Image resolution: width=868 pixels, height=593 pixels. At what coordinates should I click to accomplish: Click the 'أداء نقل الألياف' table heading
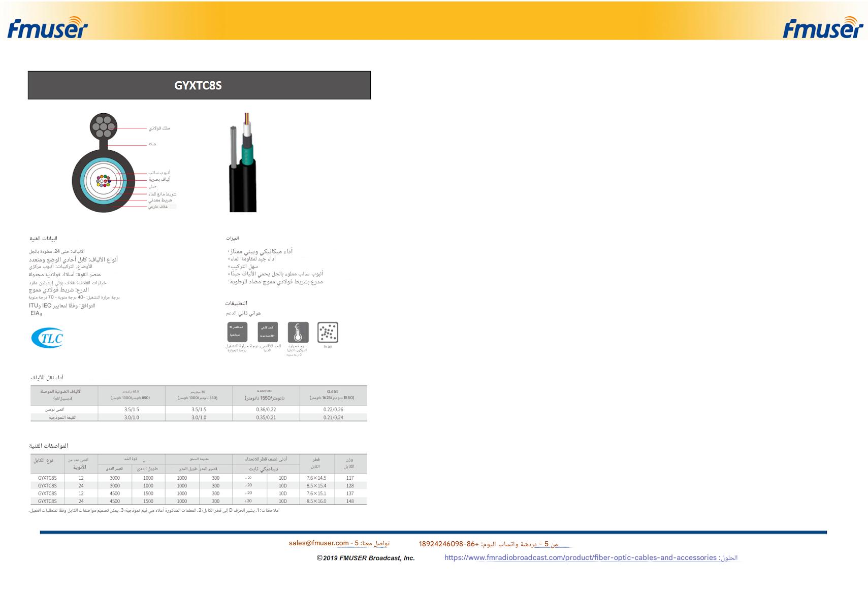click(x=47, y=377)
